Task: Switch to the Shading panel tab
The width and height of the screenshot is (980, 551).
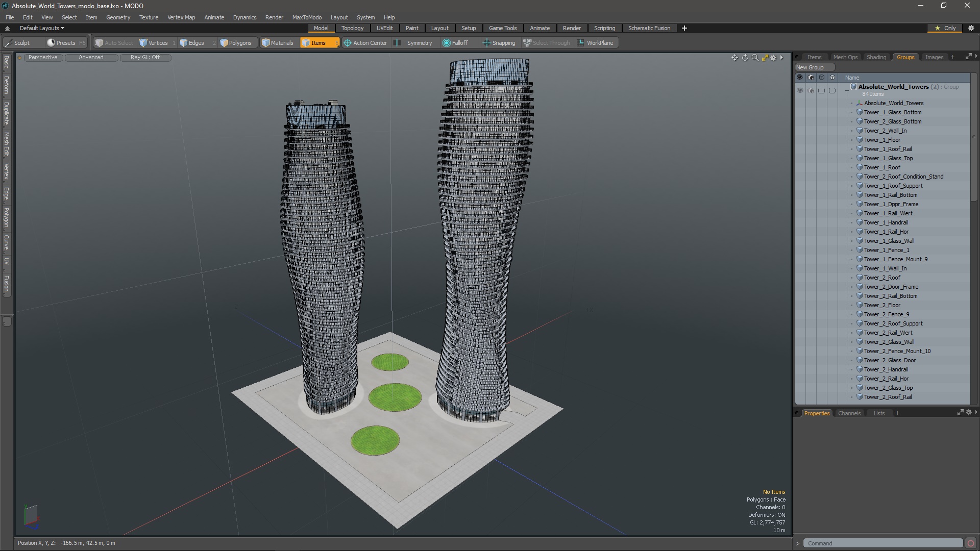Action: click(x=876, y=57)
